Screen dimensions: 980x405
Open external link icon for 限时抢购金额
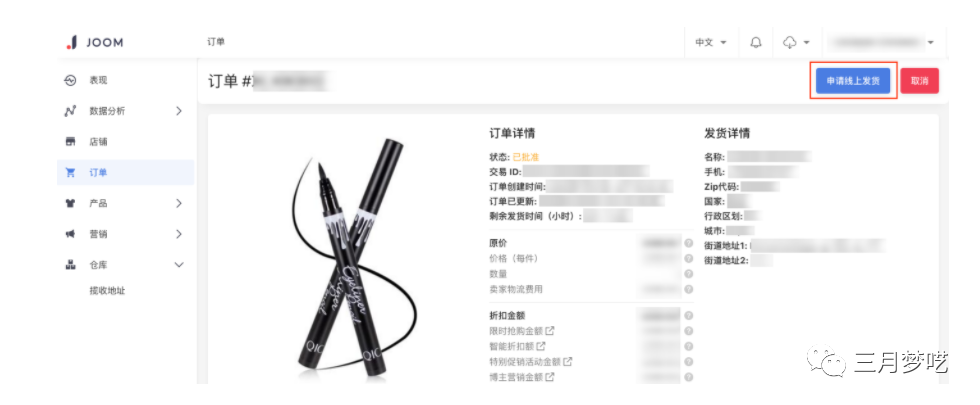coord(549,331)
